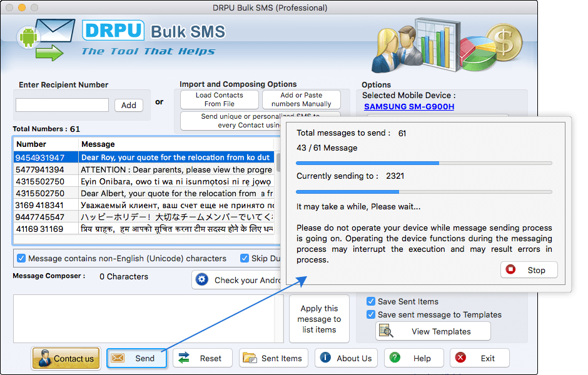
Task: Click the red Stop icon
Action: pos(510,269)
